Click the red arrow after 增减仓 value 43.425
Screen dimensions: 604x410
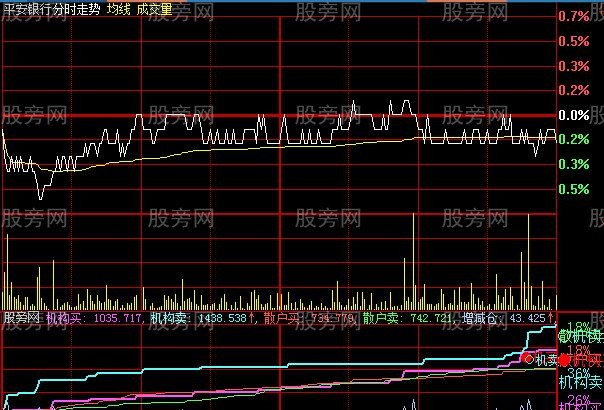click(x=550, y=318)
